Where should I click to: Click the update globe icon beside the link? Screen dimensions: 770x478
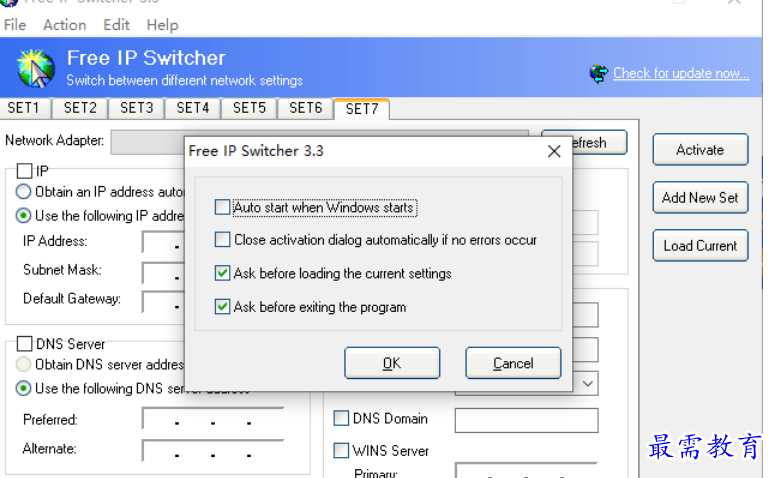(x=599, y=74)
